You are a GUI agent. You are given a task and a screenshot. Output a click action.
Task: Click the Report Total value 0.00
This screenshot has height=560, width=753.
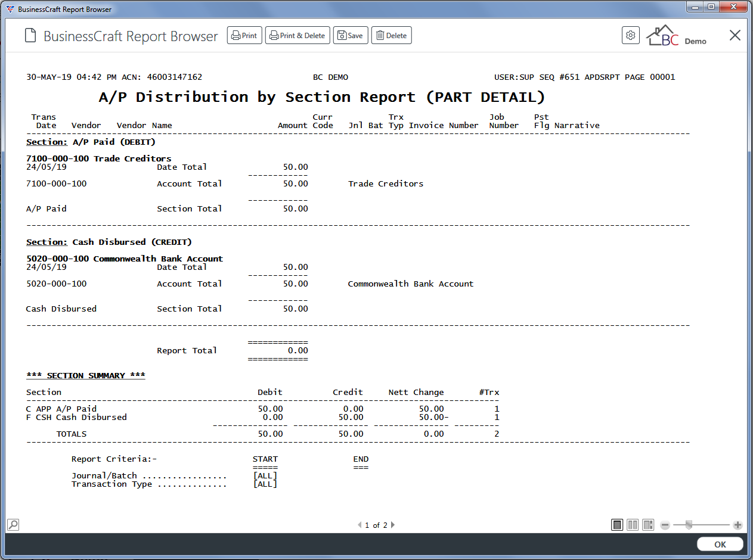298,350
